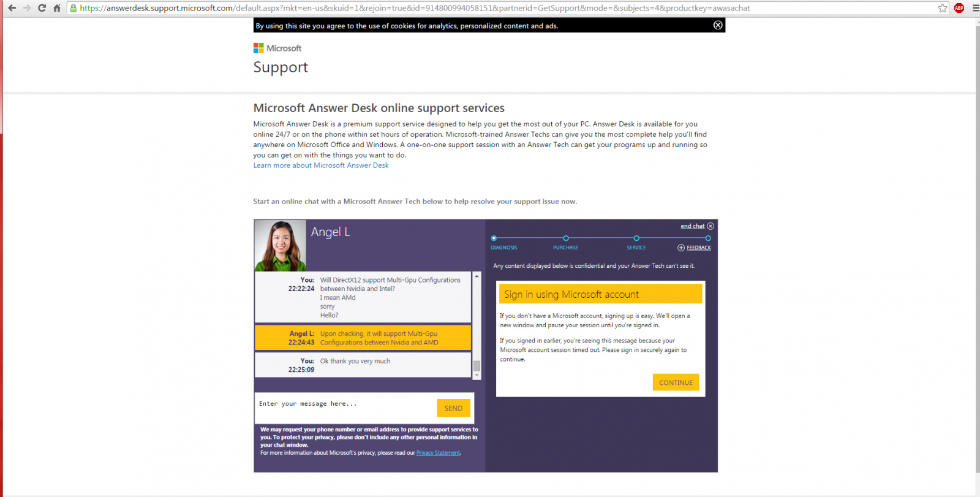The width and height of the screenshot is (980, 497).
Task: Click the green padlock security icon
Action: [73, 8]
